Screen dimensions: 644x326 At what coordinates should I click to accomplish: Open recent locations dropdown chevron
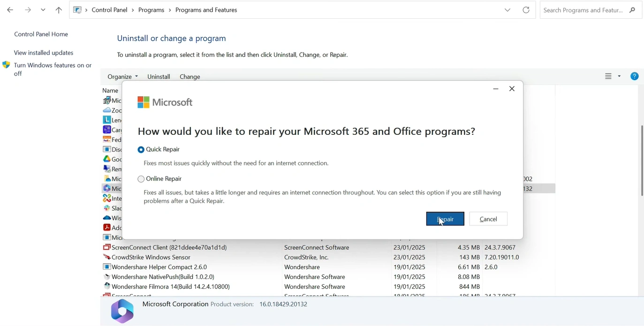point(43,10)
